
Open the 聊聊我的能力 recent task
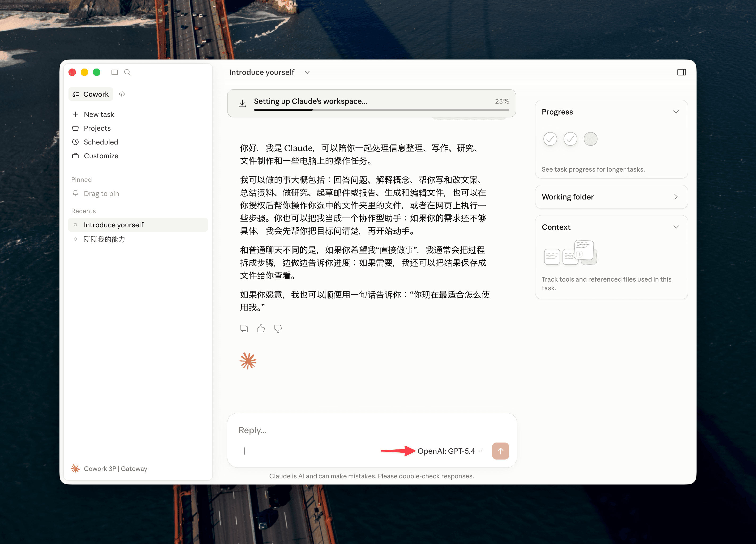click(104, 239)
